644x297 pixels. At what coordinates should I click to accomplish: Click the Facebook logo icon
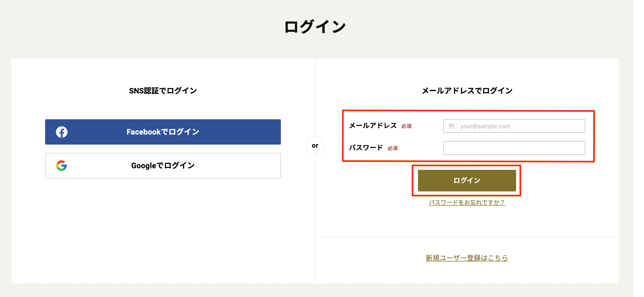pos(62,132)
